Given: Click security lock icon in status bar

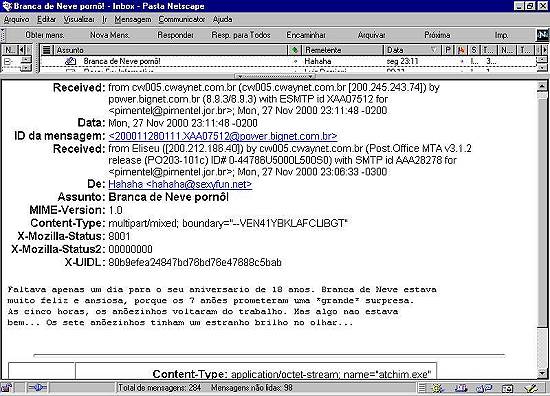Looking at the screenshot, I should tap(6, 388).
